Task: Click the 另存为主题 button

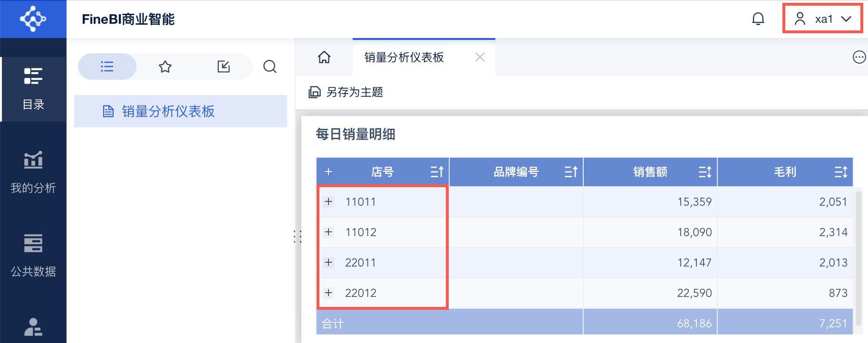Action: (346, 92)
